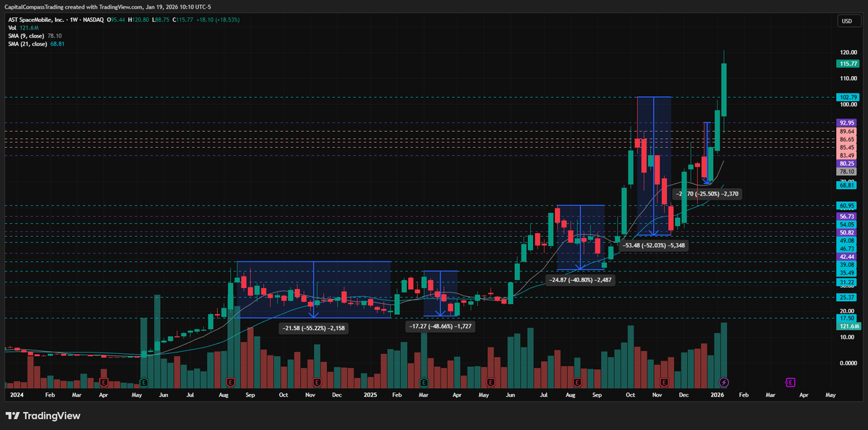The width and height of the screenshot is (868, 430).
Task: Click the pink 86.65 price label
Action: [x=847, y=139]
